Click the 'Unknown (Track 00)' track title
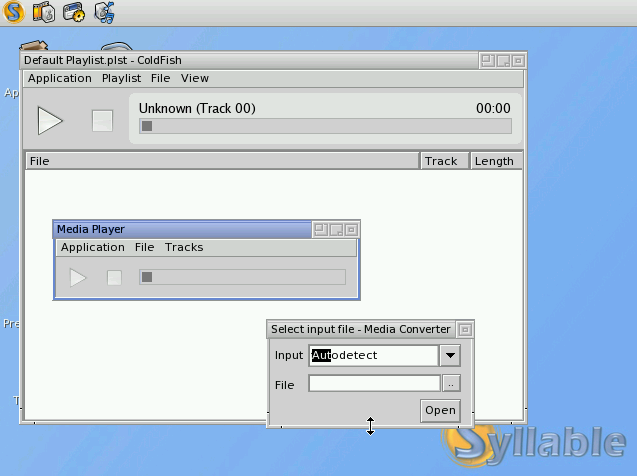This screenshot has height=476, width=637. click(197, 108)
